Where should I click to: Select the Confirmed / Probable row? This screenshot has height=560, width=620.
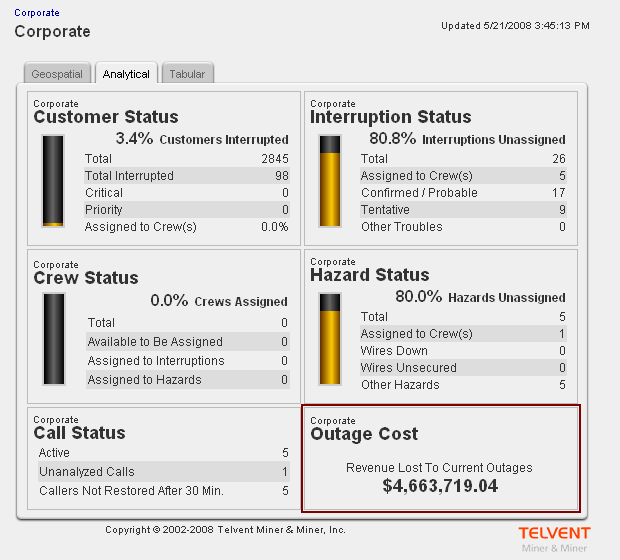tap(463, 193)
